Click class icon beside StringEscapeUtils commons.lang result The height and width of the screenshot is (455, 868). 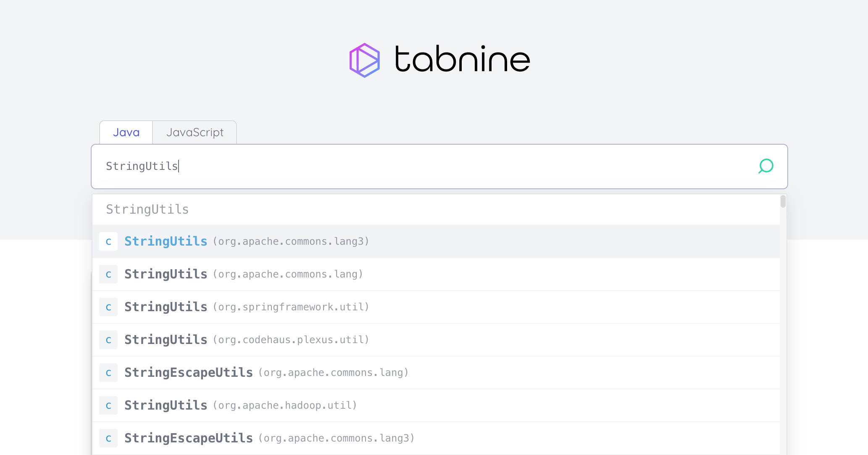click(108, 373)
